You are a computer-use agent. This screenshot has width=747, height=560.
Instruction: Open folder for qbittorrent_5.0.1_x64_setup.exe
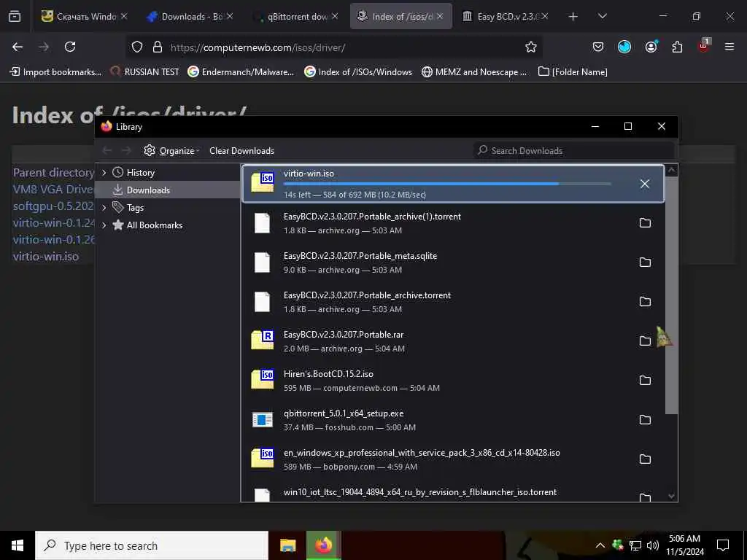(645, 420)
